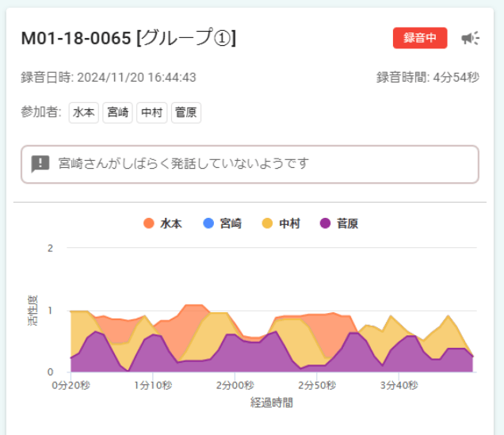Click the megaphone announcement icon

471,38
